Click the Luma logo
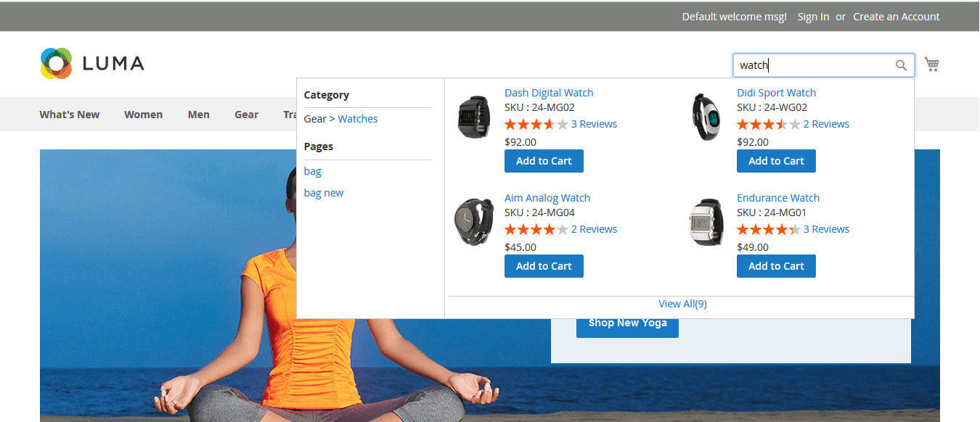 tap(92, 64)
